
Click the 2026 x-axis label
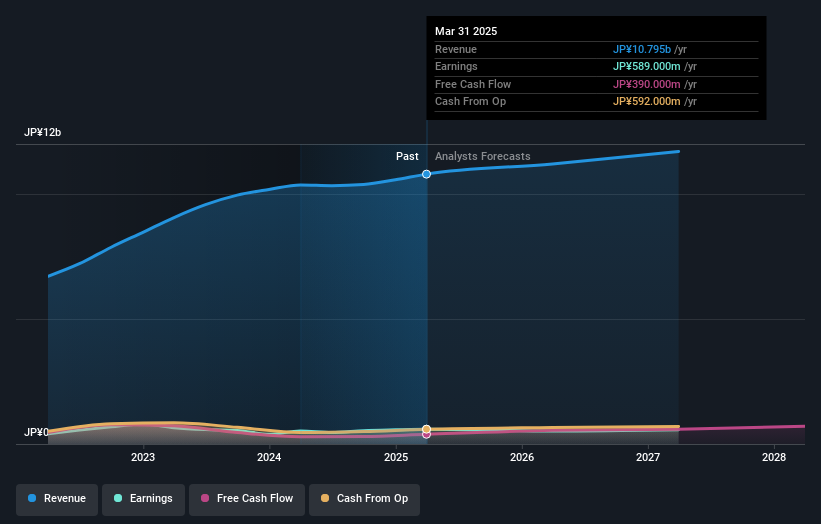[522, 458]
